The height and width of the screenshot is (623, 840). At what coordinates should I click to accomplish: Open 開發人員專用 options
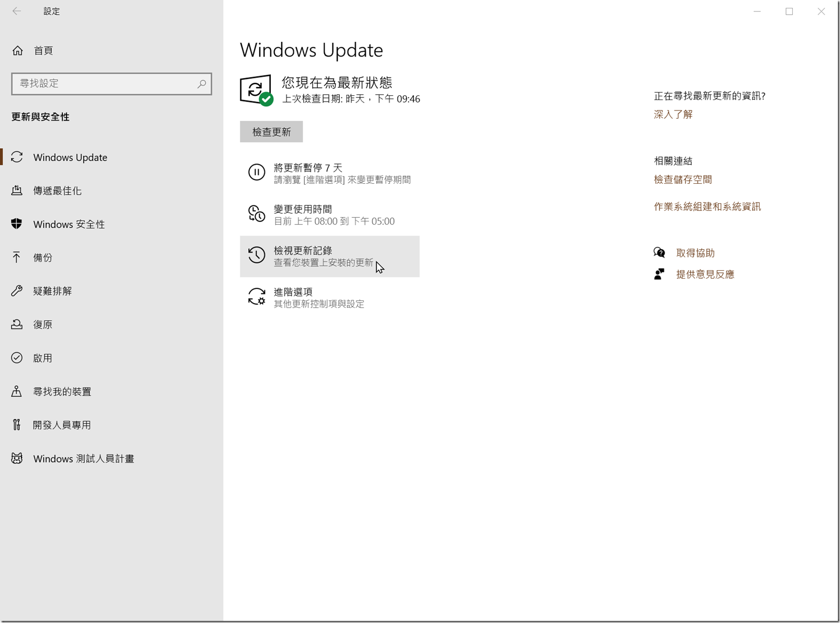(62, 425)
